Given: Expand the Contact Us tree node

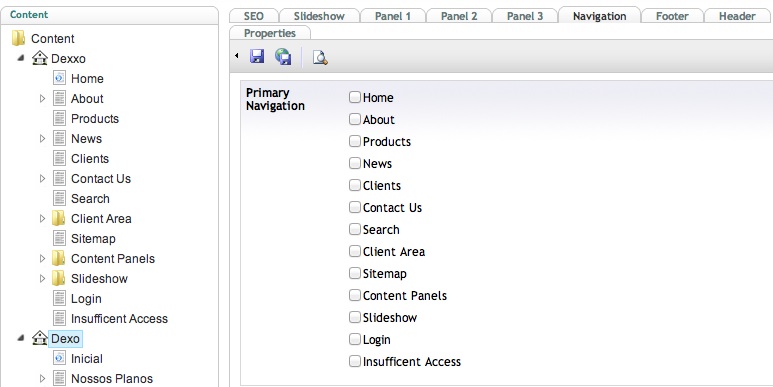Looking at the screenshot, I should 42,178.
